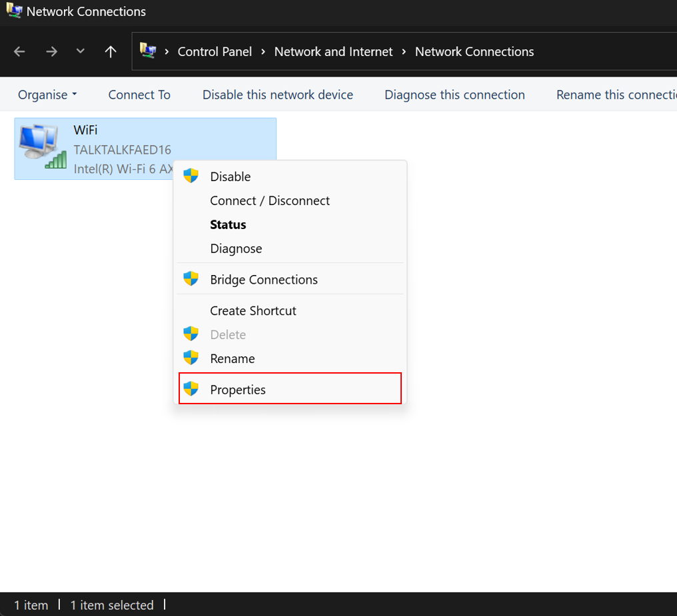Navigate to Control Panel breadcrumb
This screenshot has width=677, height=616.
point(215,52)
